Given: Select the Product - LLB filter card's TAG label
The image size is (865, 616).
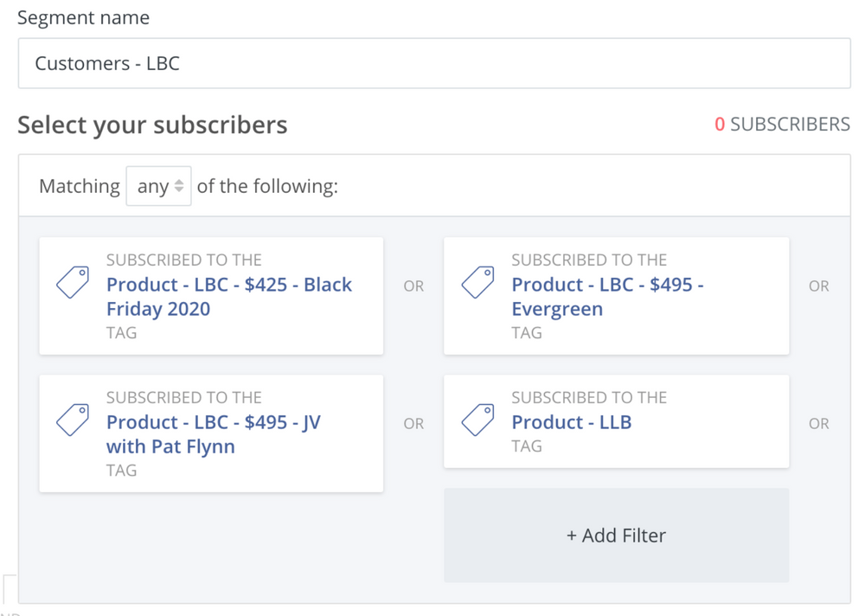Looking at the screenshot, I should (526, 446).
